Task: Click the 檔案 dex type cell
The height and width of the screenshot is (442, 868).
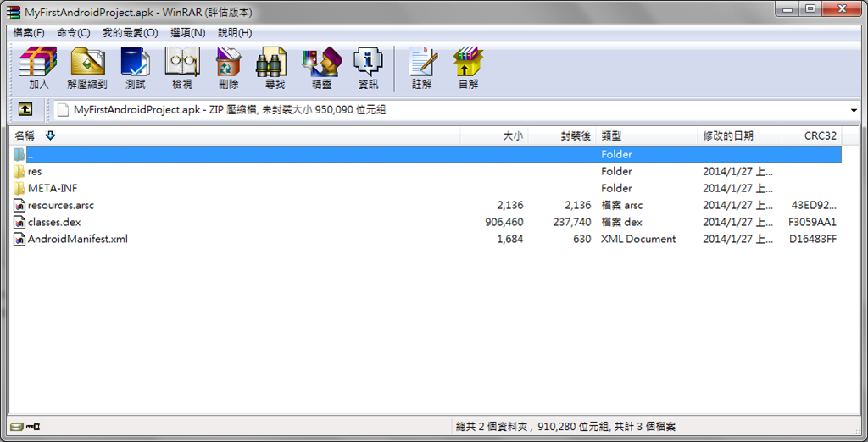Action: (x=621, y=223)
